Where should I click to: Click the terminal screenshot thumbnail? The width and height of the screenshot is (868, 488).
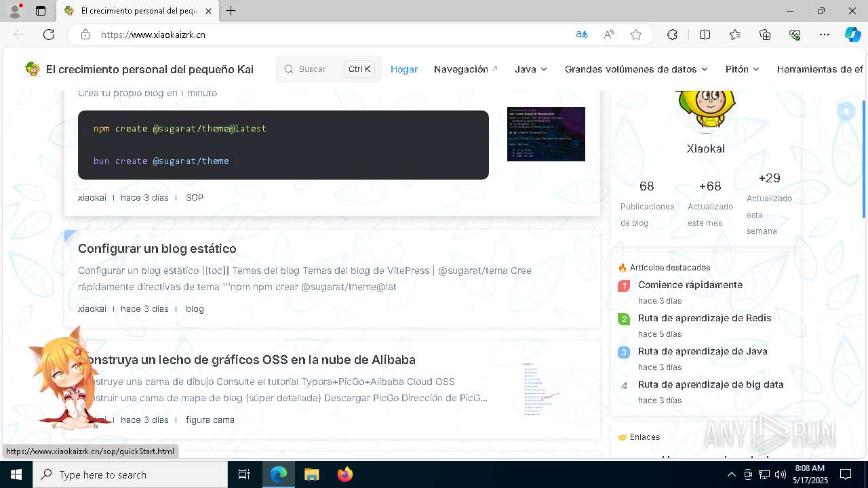click(x=546, y=134)
